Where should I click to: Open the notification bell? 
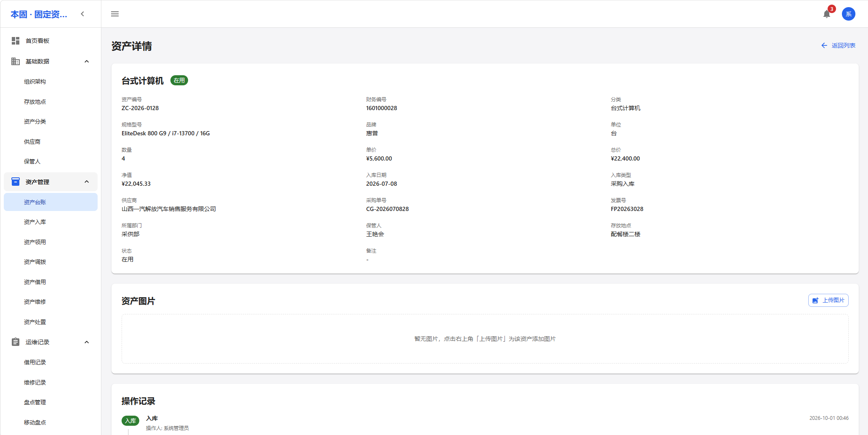tap(827, 14)
